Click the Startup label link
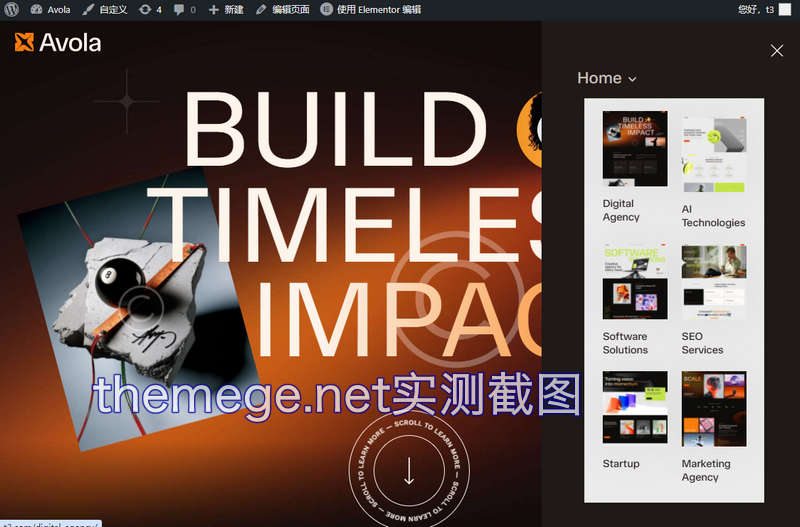Screen dimensions: 800x527 (x=621, y=464)
